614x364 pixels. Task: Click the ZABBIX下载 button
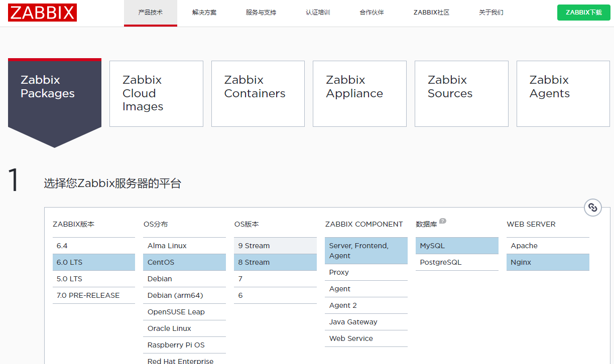coord(584,13)
